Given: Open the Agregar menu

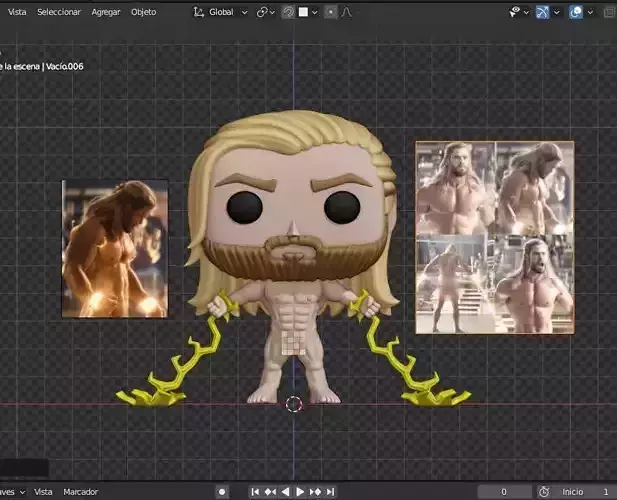Looking at the screenshot, I should [x=106, y=12].
